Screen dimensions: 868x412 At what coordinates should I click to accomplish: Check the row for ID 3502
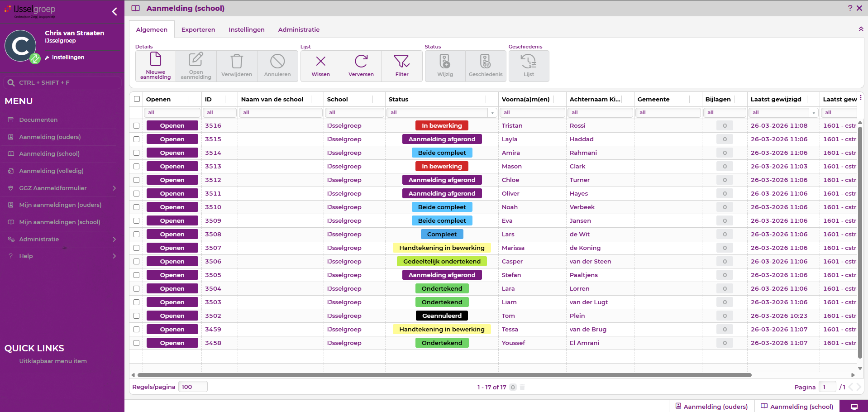click(137, 316)
